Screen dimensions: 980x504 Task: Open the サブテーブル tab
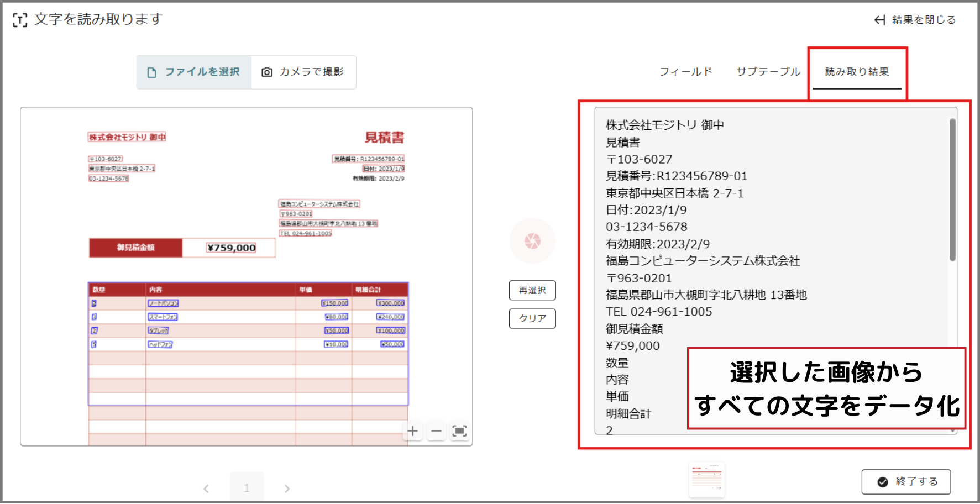[x=768, y=72]
